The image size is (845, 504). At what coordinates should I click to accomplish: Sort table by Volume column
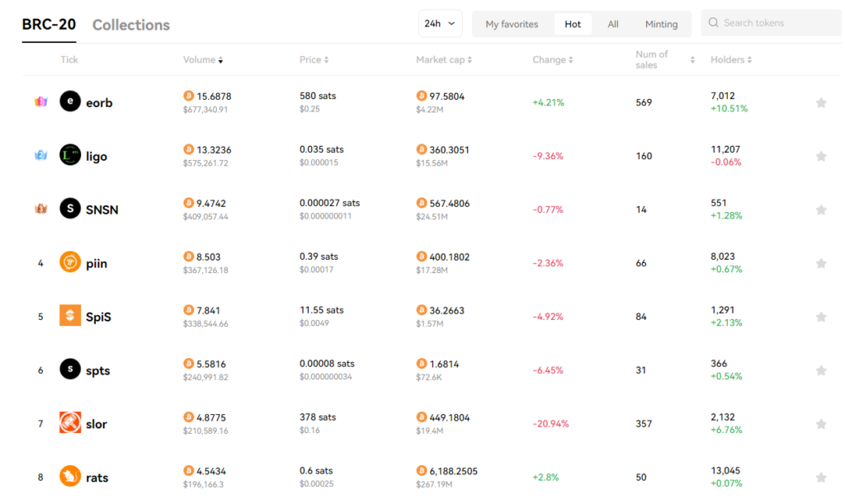pos(203,59)
